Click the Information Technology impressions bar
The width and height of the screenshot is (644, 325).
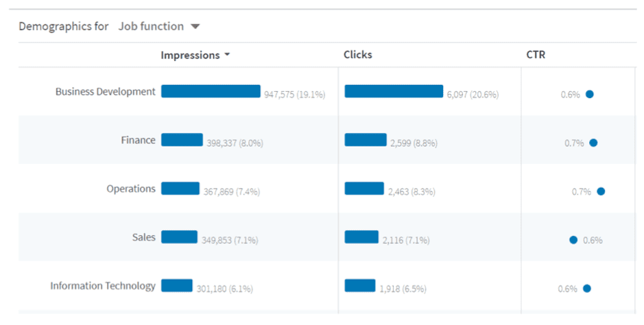[x=177, y=286]
